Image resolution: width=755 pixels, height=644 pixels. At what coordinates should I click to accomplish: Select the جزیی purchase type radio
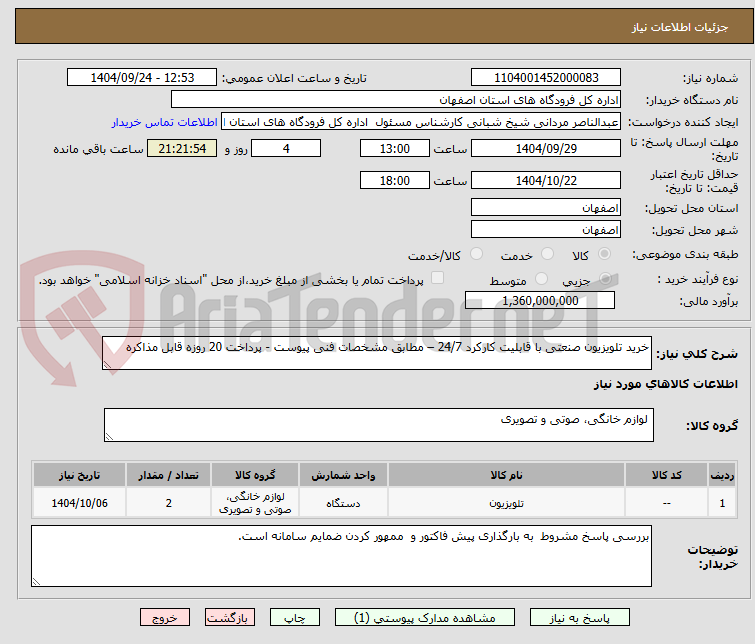[605, 278]
